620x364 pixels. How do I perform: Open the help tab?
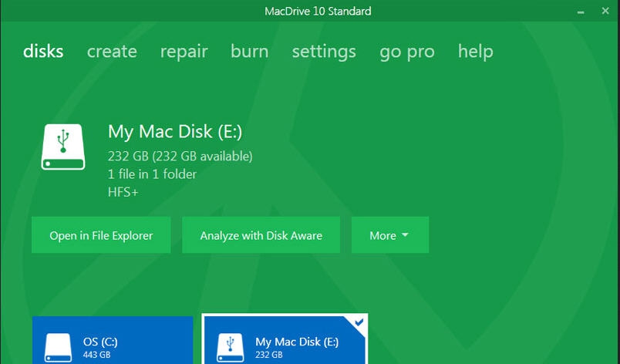pyautogui.click(x=475, y=52)
